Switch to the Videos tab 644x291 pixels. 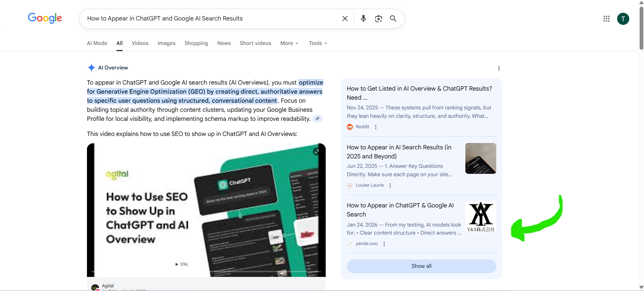point(140,43)
